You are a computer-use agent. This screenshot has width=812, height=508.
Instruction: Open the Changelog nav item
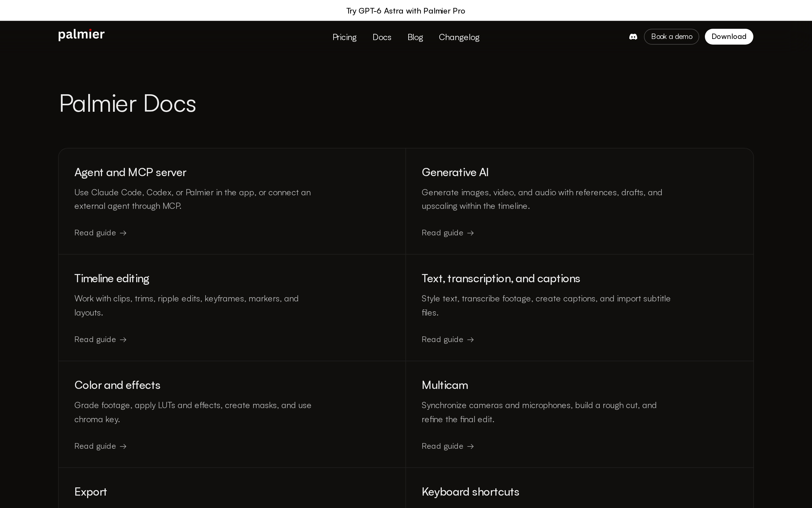pos(459,37)
